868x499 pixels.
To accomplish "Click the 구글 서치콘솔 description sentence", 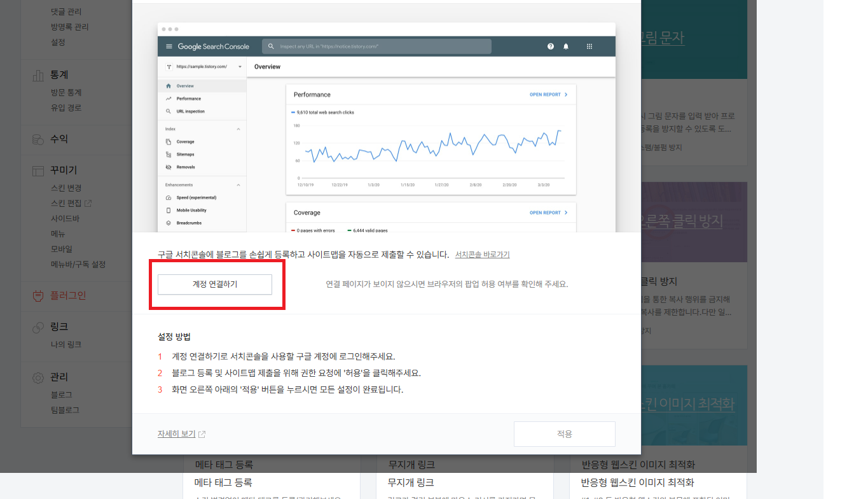I will pyautogui.click(x=303, y=255).
